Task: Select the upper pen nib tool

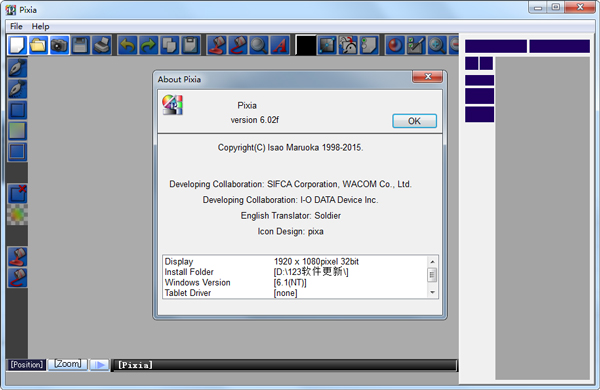Action: pyautogui.click(x=18, y=68)
